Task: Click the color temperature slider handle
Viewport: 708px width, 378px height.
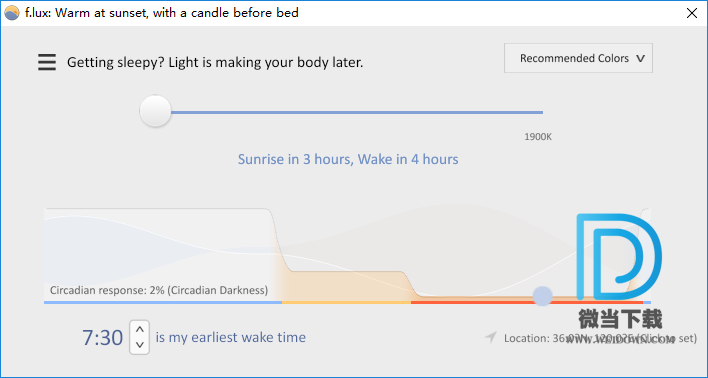Action: click(x=155, y=111)
